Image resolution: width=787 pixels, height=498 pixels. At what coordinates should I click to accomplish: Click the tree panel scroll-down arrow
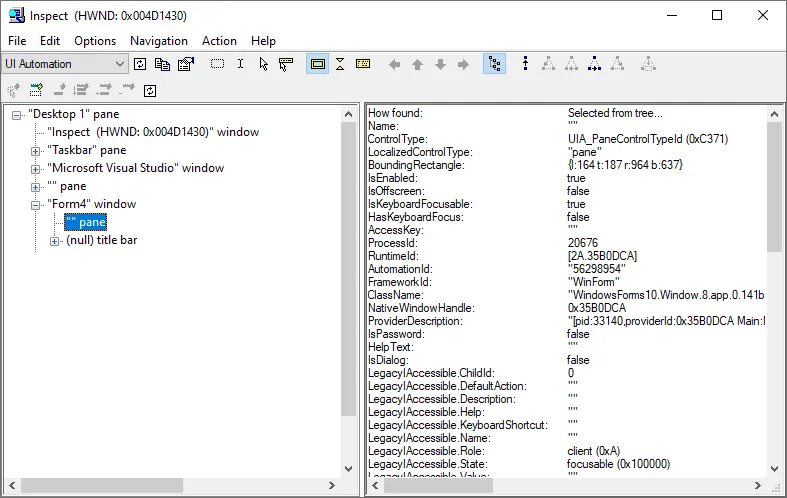(348, 469)
